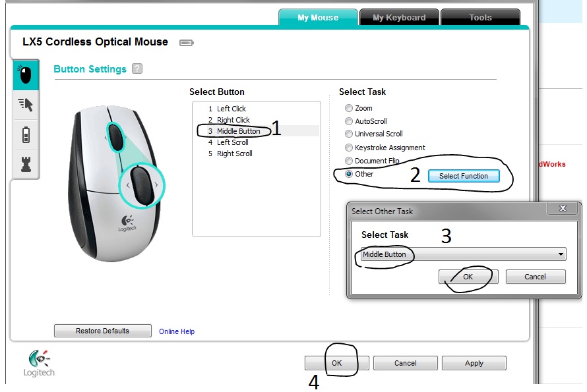
Task: Select '3 Middle Button' in button list
Action: [x=257, y=131]
